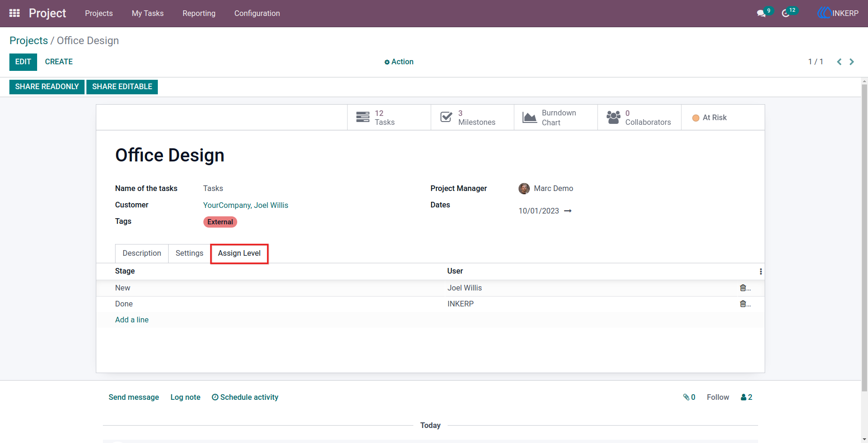The width and height of the screenshot is (868, 443).
Task: Open the 0 Collaborators stat button
Action: coord(640,117)
